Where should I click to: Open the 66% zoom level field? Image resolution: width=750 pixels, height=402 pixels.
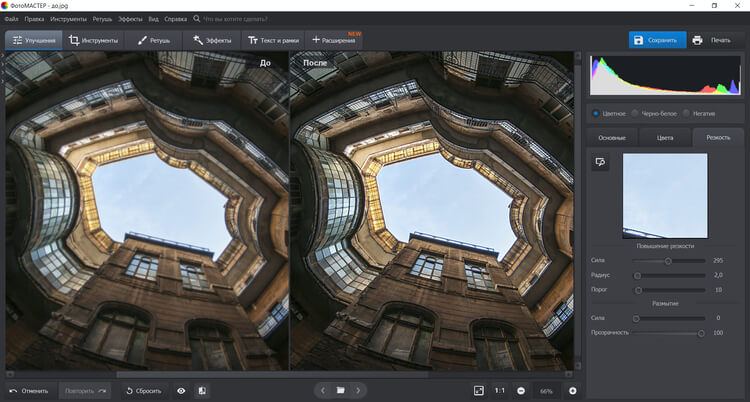tap(547, 390)
